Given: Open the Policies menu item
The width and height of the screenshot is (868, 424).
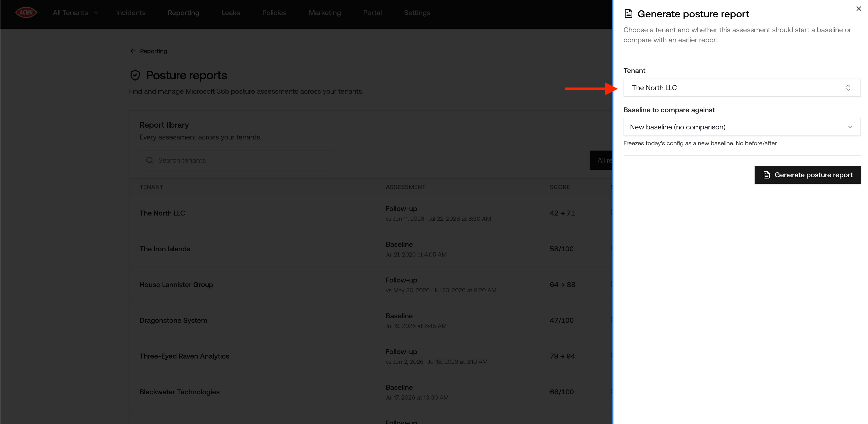Looking at the screenshot, I should [274, 13].
